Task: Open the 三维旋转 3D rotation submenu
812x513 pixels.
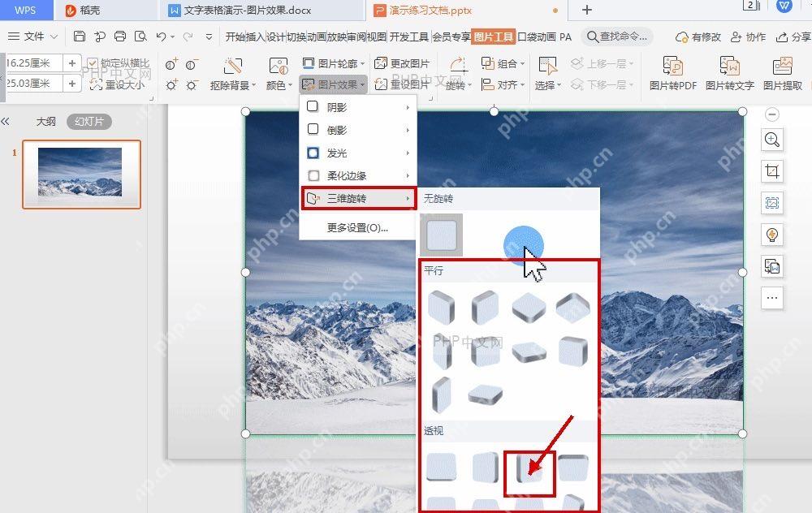Action: click(359, 198)
